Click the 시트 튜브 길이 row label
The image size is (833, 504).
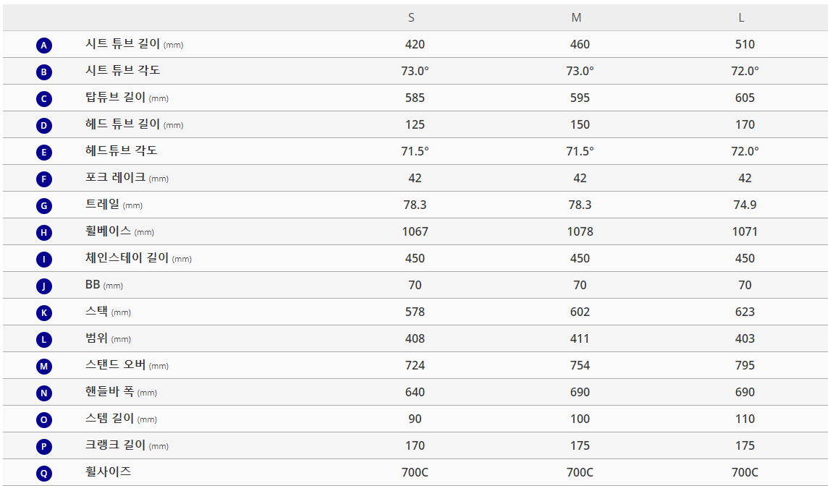coord(135,44)
